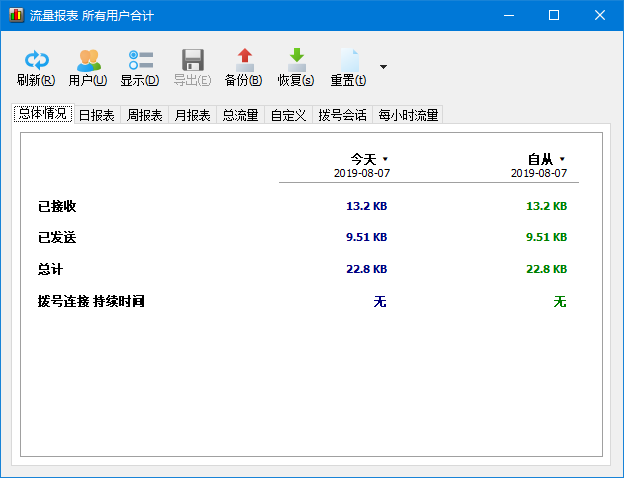Switch to the 周报表 tab
This screenshot has width=624, height=478.
pos(144,115)
